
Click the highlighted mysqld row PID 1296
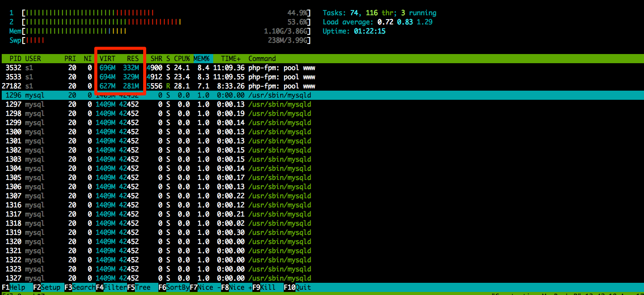click(322, 95)
